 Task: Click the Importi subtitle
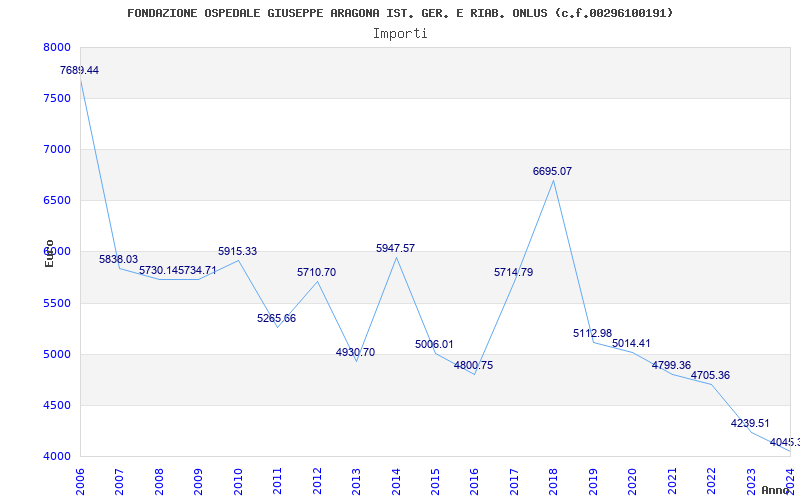tap(400, 33)
